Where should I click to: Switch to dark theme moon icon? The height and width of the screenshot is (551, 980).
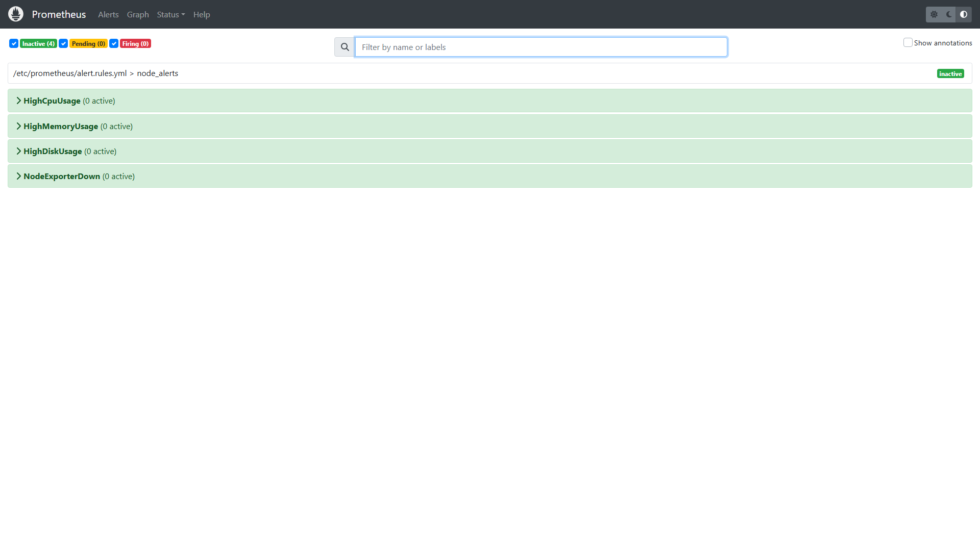(x=949, y=14)
